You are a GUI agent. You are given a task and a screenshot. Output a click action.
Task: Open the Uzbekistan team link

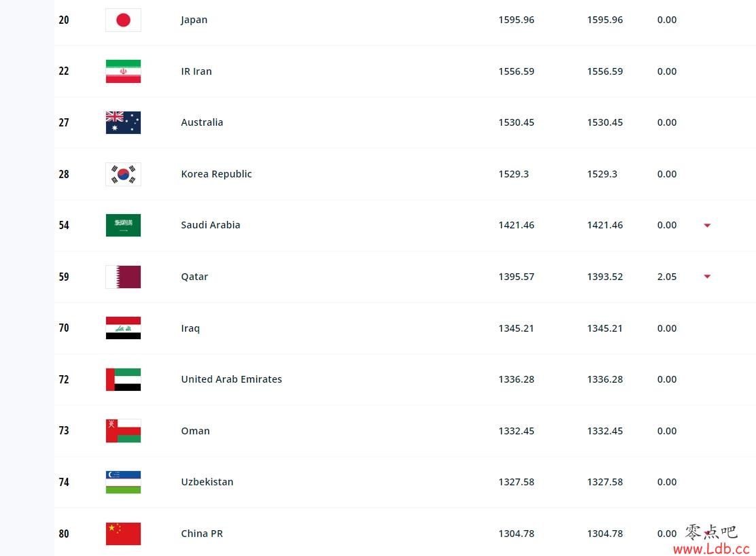click(x=207, y=482)
